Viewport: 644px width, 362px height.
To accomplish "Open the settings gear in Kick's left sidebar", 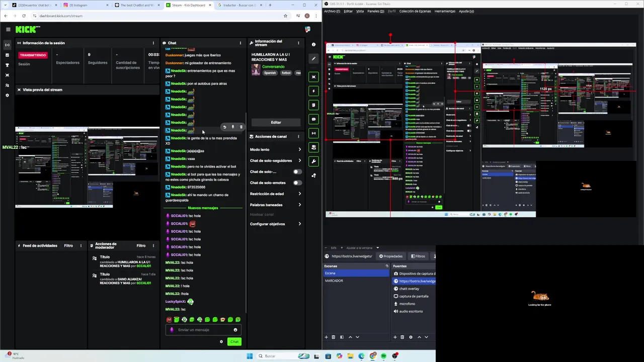I will coord(7,95).
